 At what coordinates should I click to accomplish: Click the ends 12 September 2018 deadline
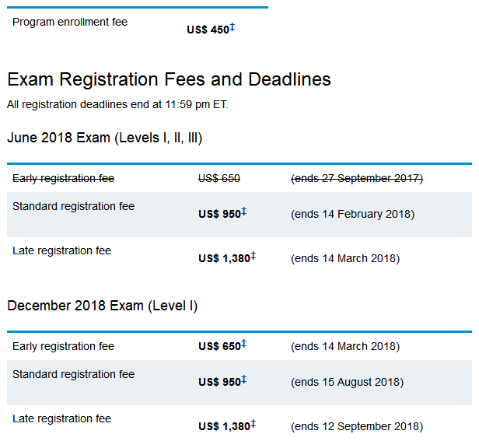coord(357,426)
